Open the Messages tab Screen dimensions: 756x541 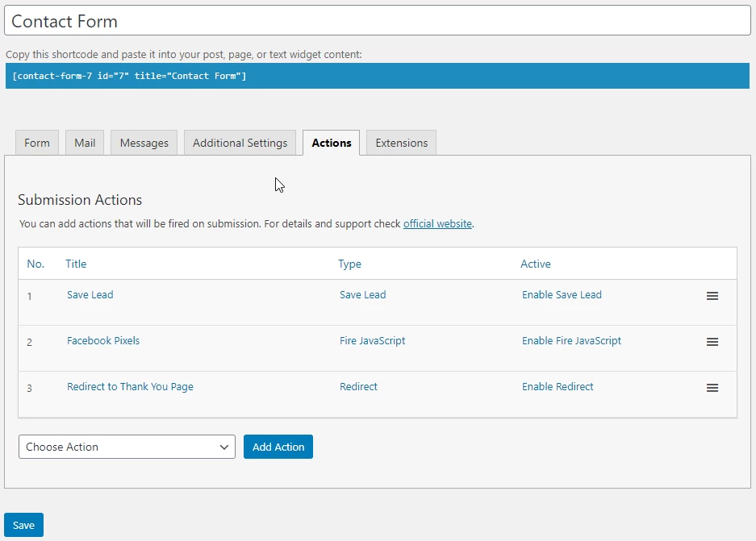coord(144,143)
